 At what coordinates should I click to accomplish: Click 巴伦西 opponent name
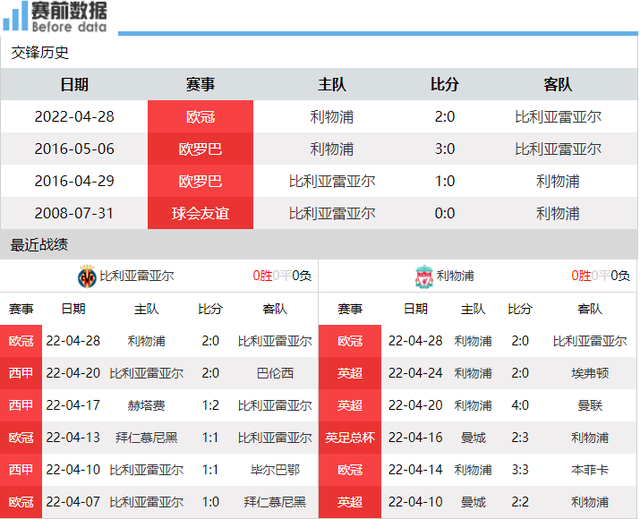(x=275, y=373)
